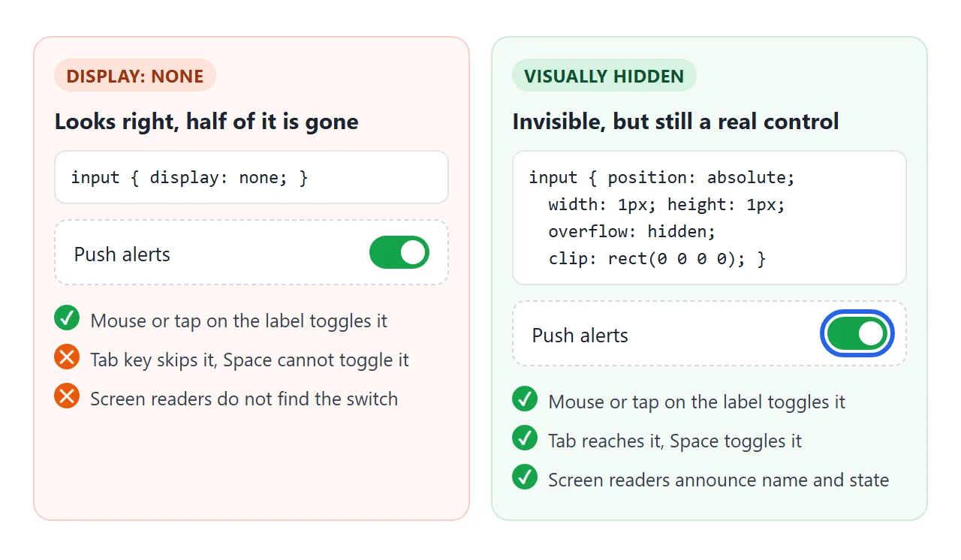Click orange X icon beside 'Screen readers do not find'
Image resolution: width=961 pixels, height=560 pixels.
click(67, 396)
